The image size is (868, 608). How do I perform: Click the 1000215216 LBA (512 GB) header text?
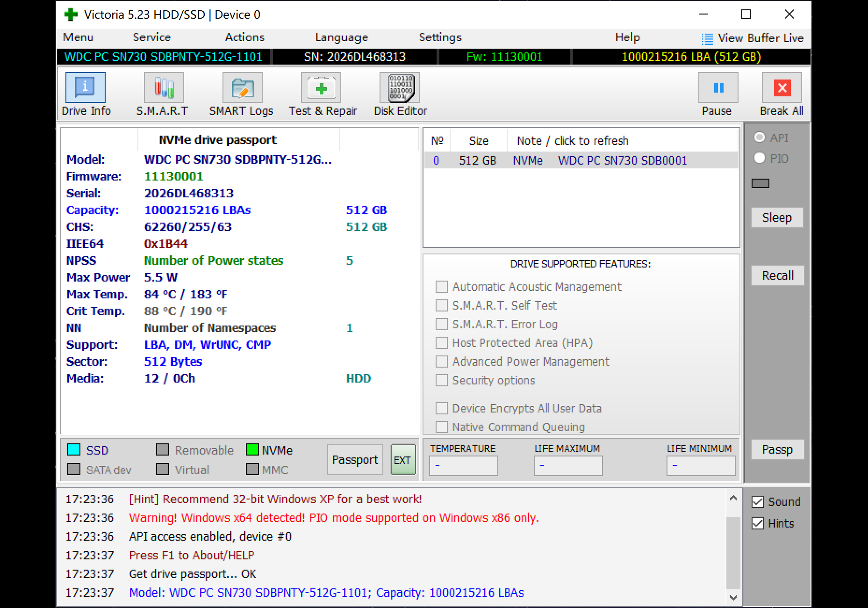click(691, 57)
